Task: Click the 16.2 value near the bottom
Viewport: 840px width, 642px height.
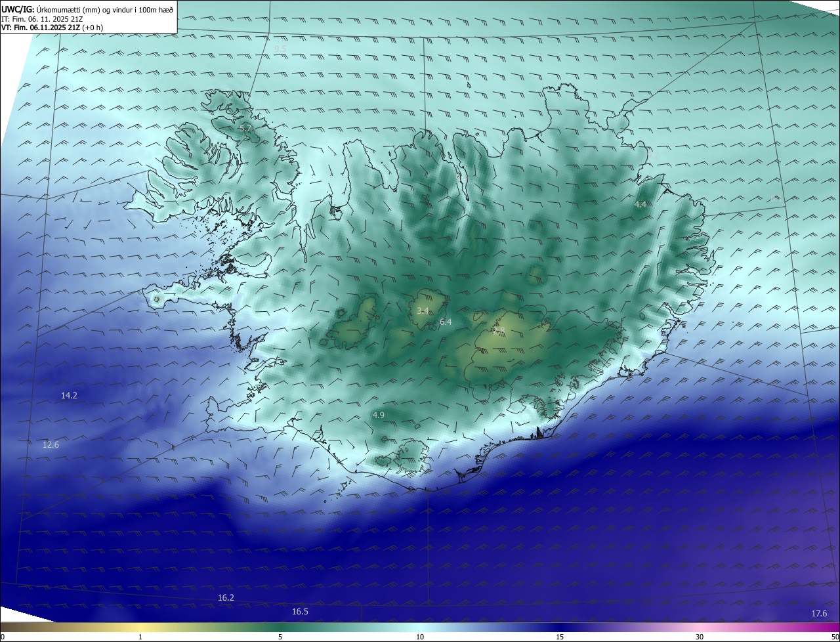Action: pyautogui.click(x=226, y=597)
